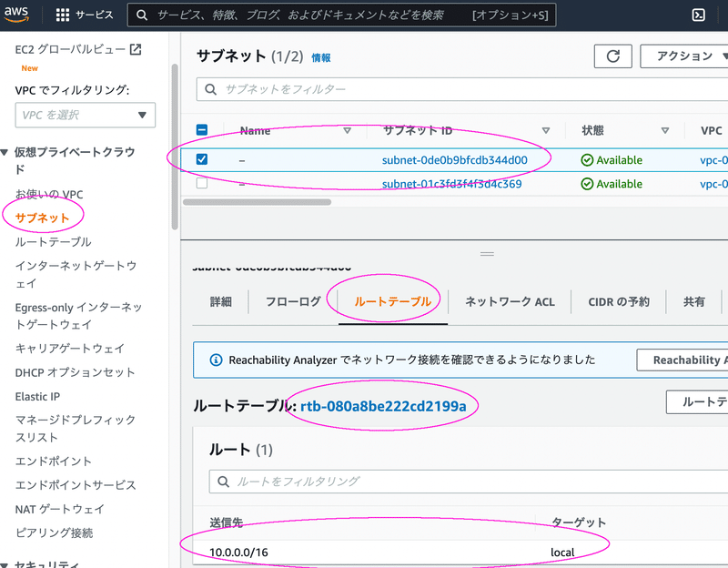
Task: Focus the ルートをフィルタリング field
Action: click(x=469, y=482)
